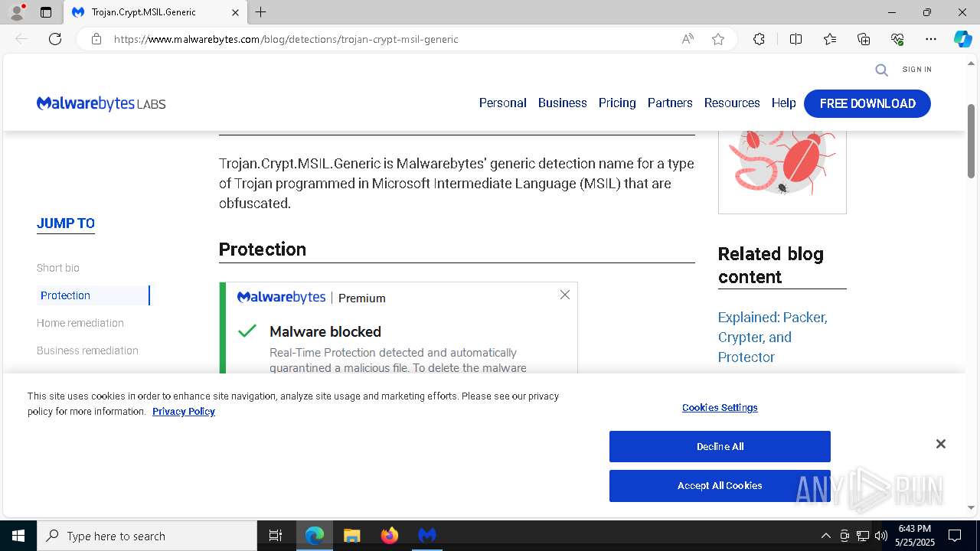This screenshot has width=980, height=551.
Task: Open Firefox from taskbar
Action: pos(390,536)
